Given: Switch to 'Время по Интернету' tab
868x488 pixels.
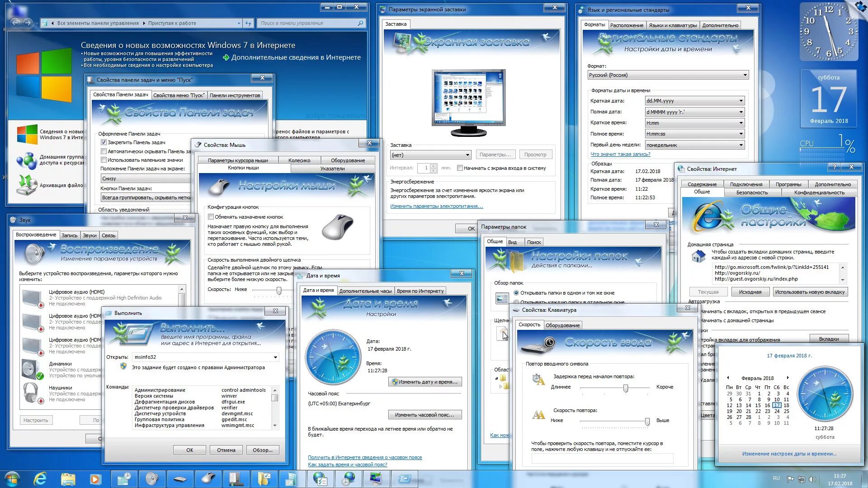Looking at the screenshot, I should coord(420,291).
